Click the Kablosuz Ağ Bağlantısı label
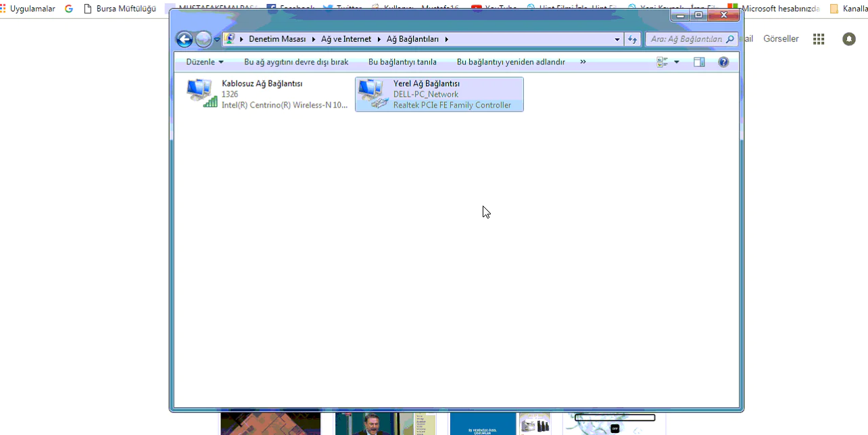868x435 pixels. pos(262,83)
